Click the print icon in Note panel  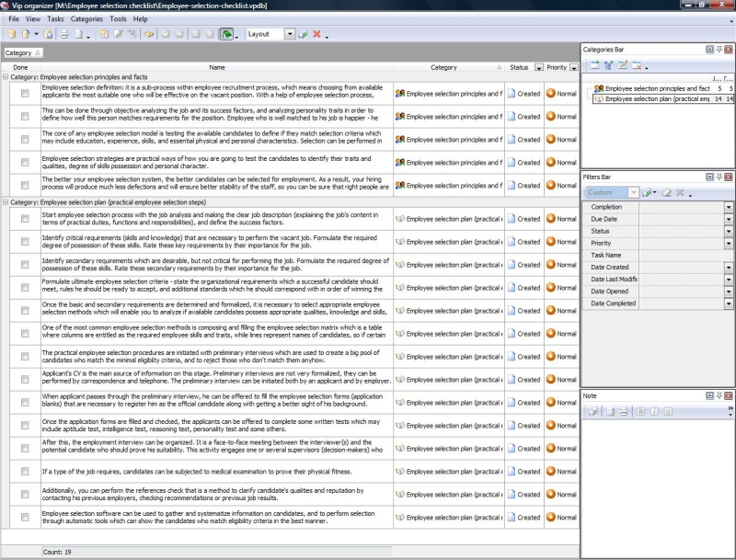point(623,410)
